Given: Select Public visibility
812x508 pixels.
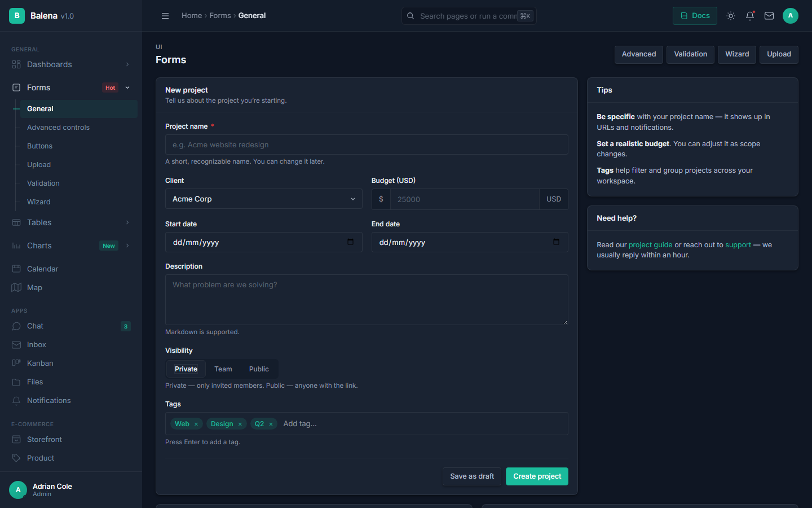Looking at the screenshot, I should pyautogui.click(x=259, y=369).
